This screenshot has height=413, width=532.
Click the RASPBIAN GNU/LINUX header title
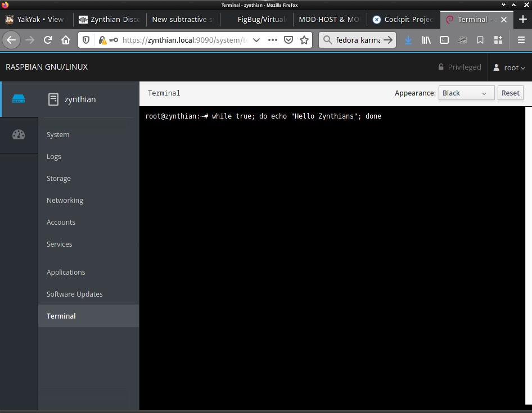(x=47, y=67)
